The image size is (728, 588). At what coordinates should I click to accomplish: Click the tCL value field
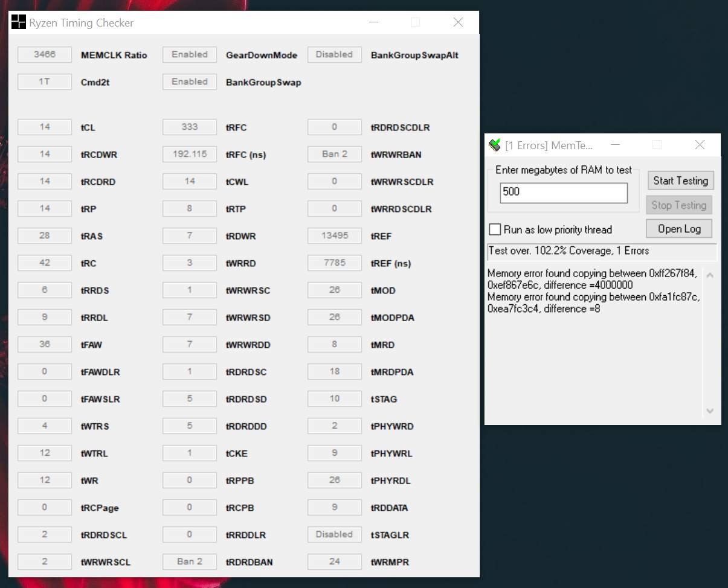45,127
